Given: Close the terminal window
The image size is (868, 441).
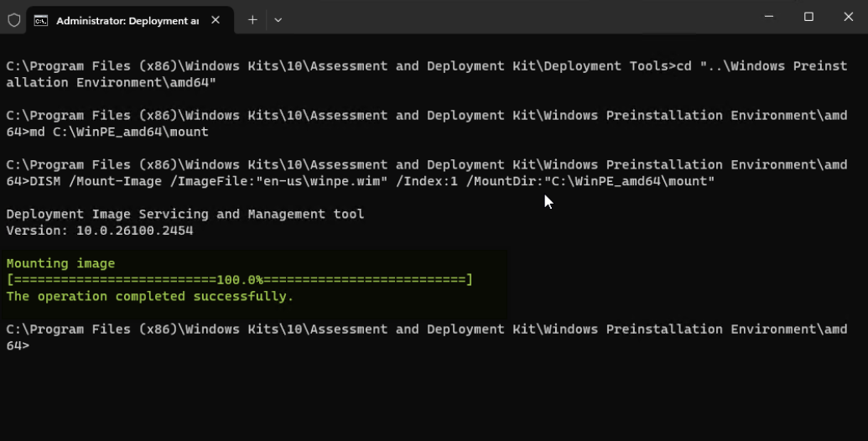Looking at the screenshot, I should [x=848, y=17].
